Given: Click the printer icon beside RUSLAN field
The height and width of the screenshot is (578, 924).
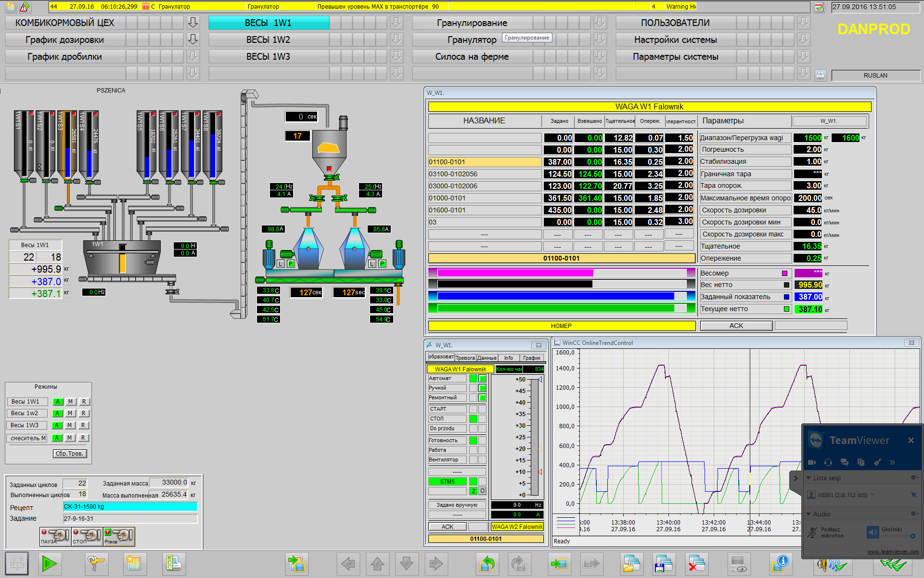Looking at the screenshot, I should point(821,75).
